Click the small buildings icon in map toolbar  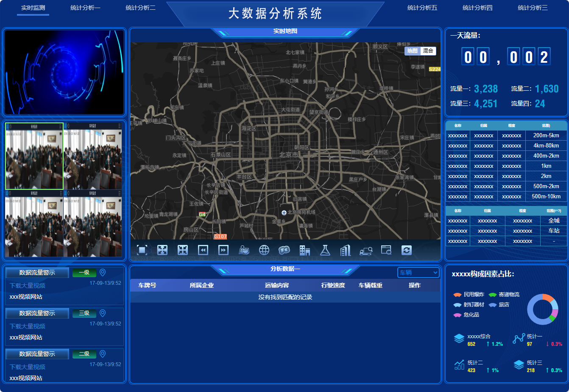pyautogui.click(x=305, y=250)
